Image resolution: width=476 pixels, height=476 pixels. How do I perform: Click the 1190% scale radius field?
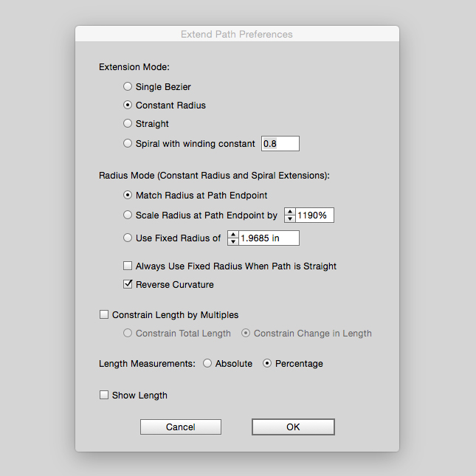tap(315, 215)
